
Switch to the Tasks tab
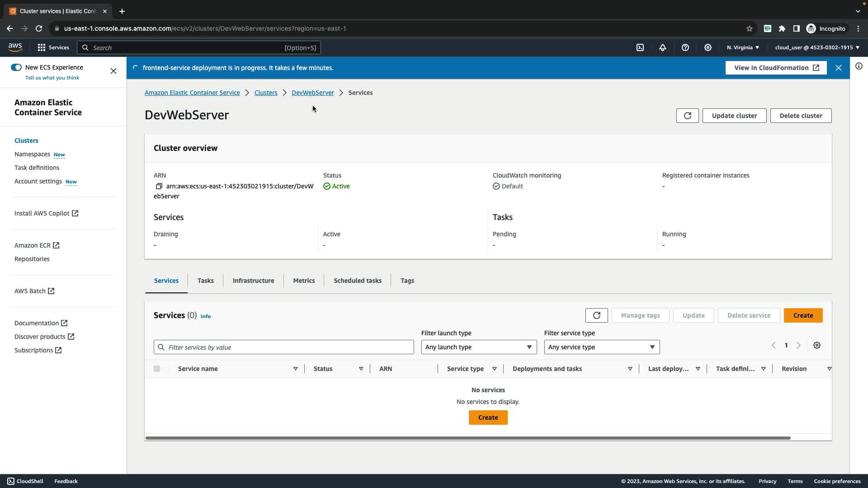click(205, 281)
